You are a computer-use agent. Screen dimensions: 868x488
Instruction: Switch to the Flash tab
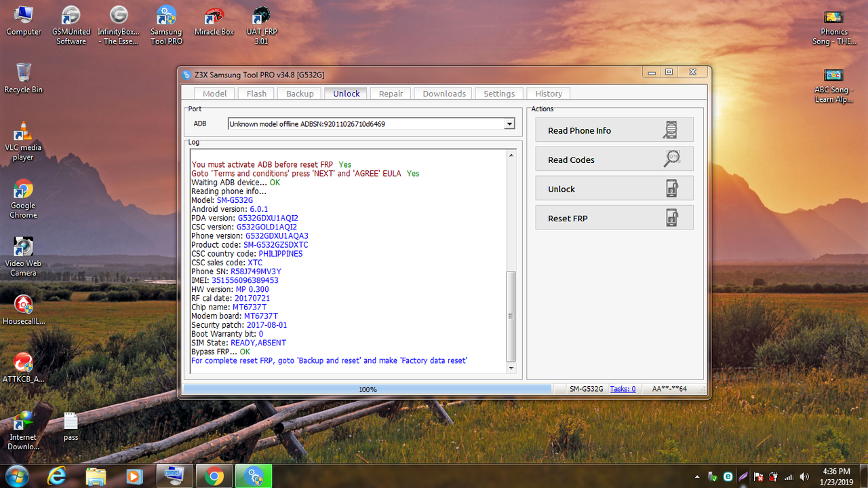click(256, 94)
